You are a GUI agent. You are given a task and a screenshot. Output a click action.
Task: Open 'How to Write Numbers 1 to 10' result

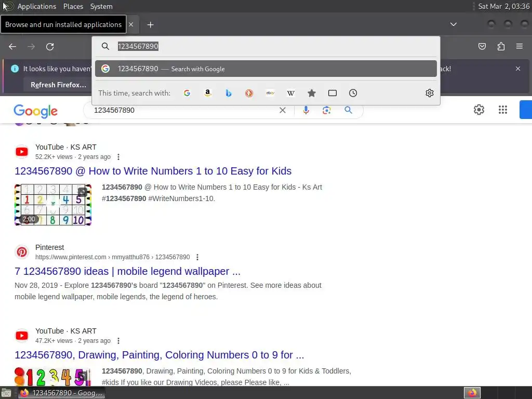pos(153,171)
